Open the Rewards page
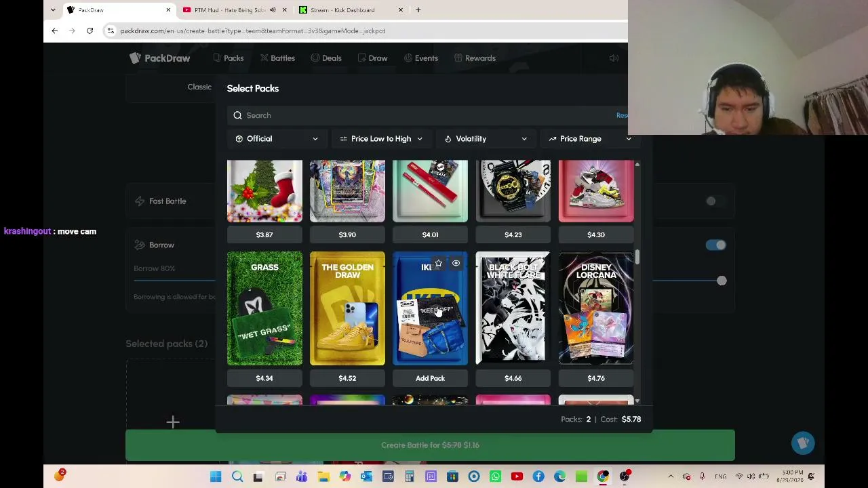Screen dimensions: 868x488 pos(475,58)
